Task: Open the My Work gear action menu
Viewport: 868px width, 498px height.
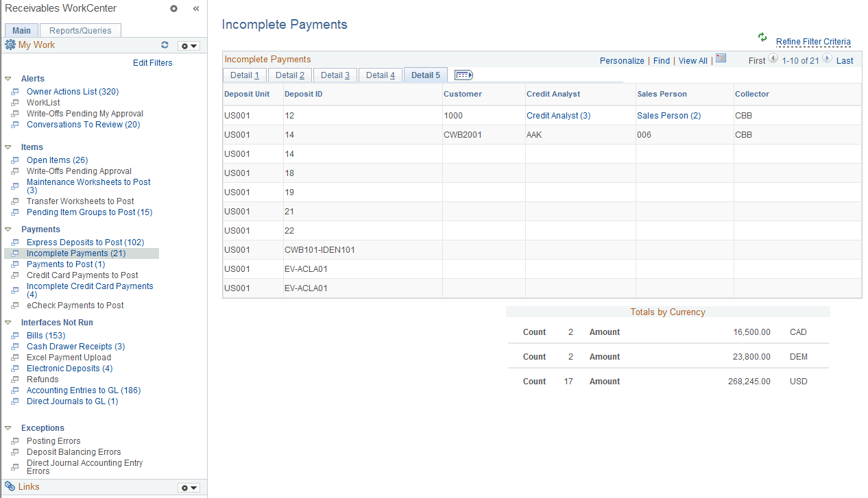Action: (188, 45)
